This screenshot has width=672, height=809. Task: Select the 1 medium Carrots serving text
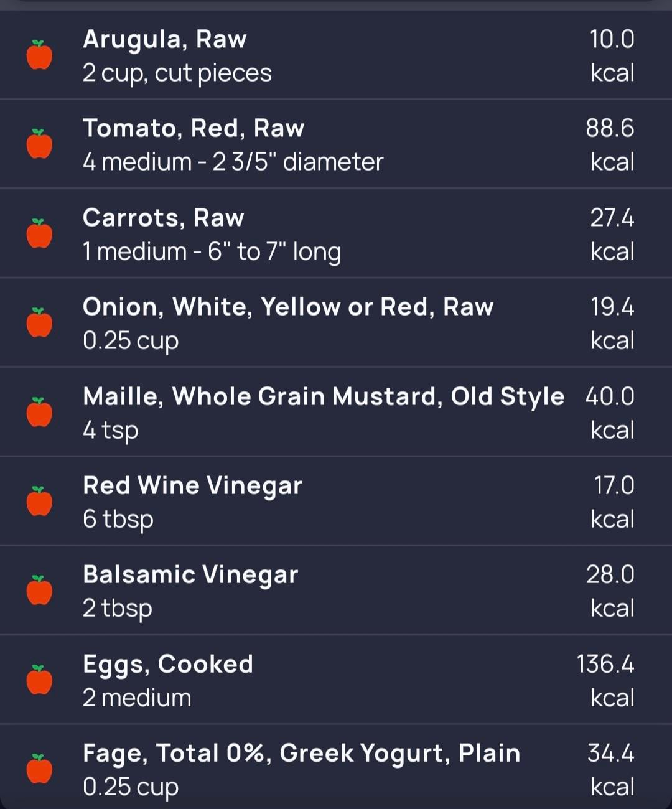click(x=212, y=252)
